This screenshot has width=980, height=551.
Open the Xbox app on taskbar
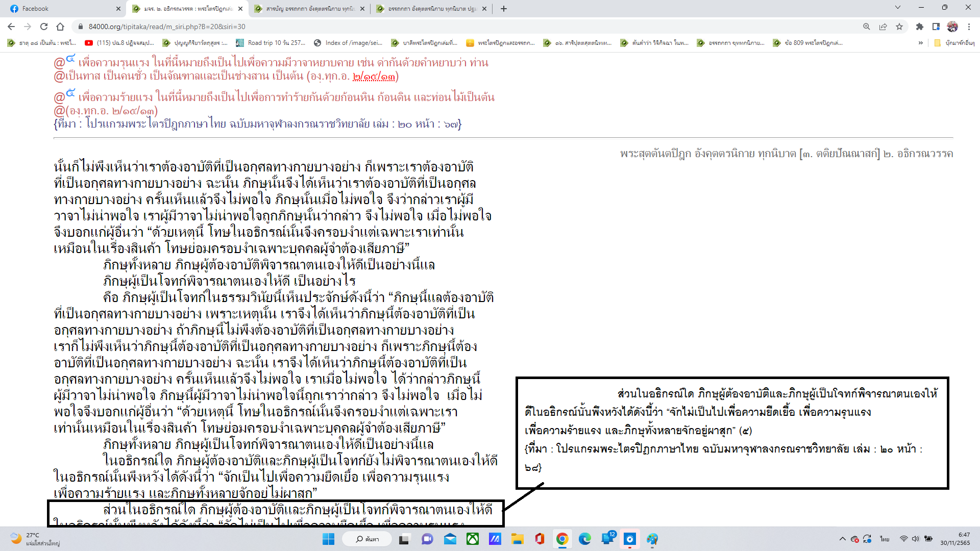[x=473, y=539]
